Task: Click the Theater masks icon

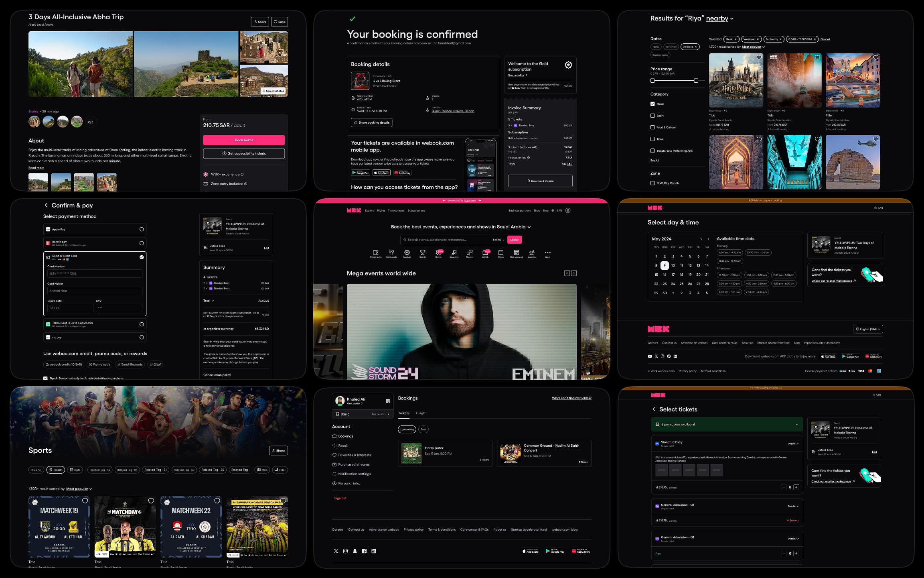Action: (x=469, y=253)
